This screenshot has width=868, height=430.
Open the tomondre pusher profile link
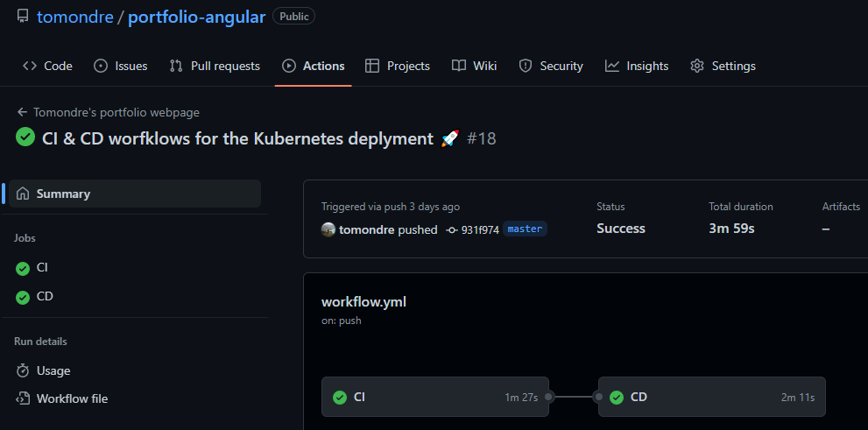pos(366,229)
